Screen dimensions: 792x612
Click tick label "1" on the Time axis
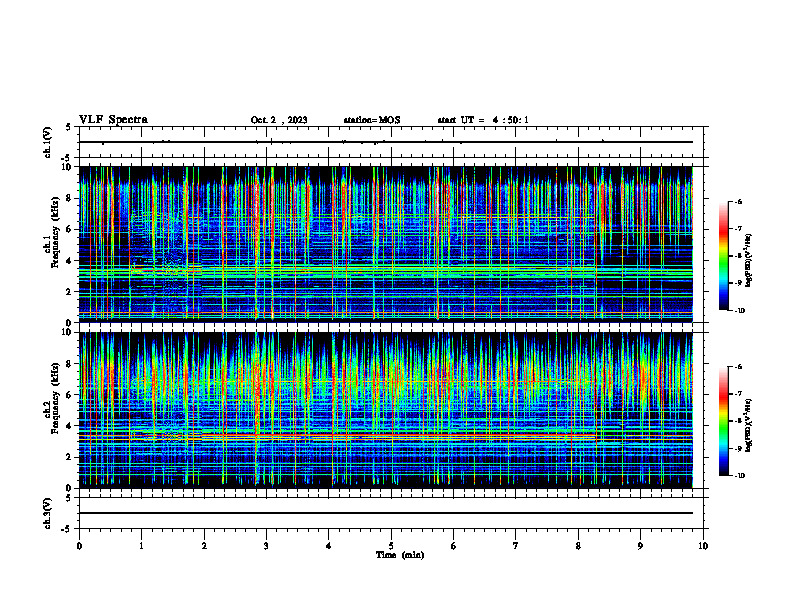141,546
